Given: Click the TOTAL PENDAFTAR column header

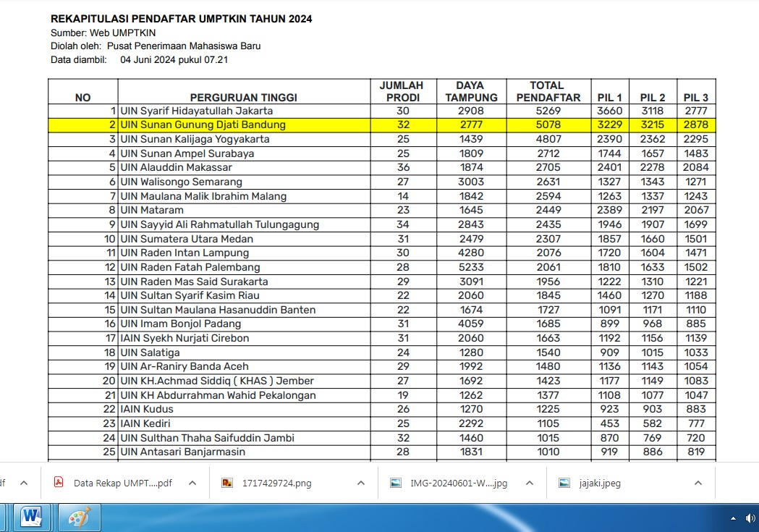Looking at the screenshot, I should [x=546, y=91].
